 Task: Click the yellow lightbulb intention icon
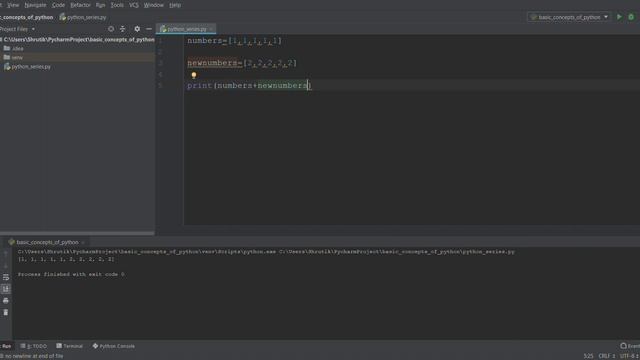click(x=194, y=75)
